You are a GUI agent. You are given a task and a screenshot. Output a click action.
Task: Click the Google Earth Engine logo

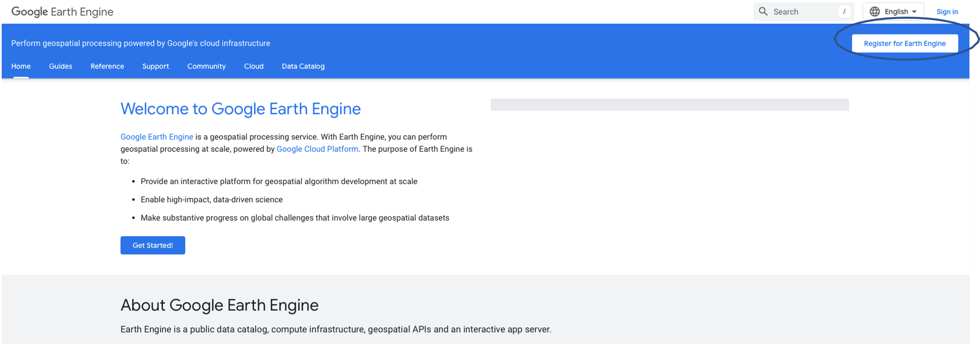click(62, 12)
